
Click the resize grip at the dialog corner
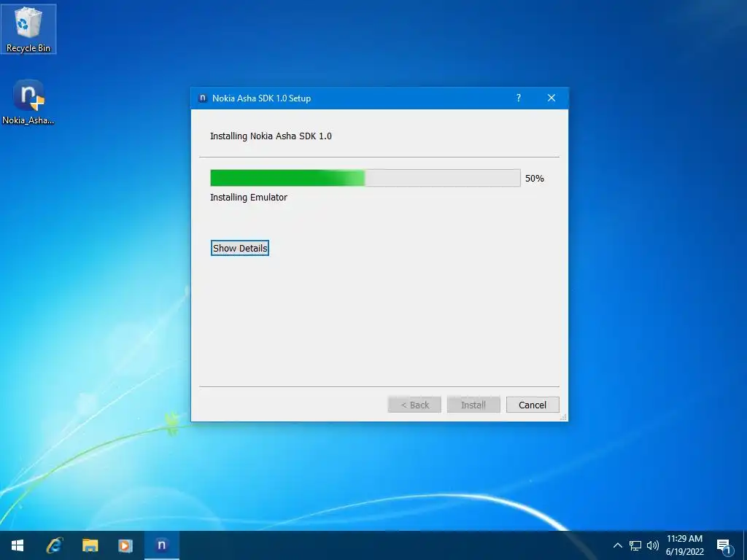click(x=564, y=417)
